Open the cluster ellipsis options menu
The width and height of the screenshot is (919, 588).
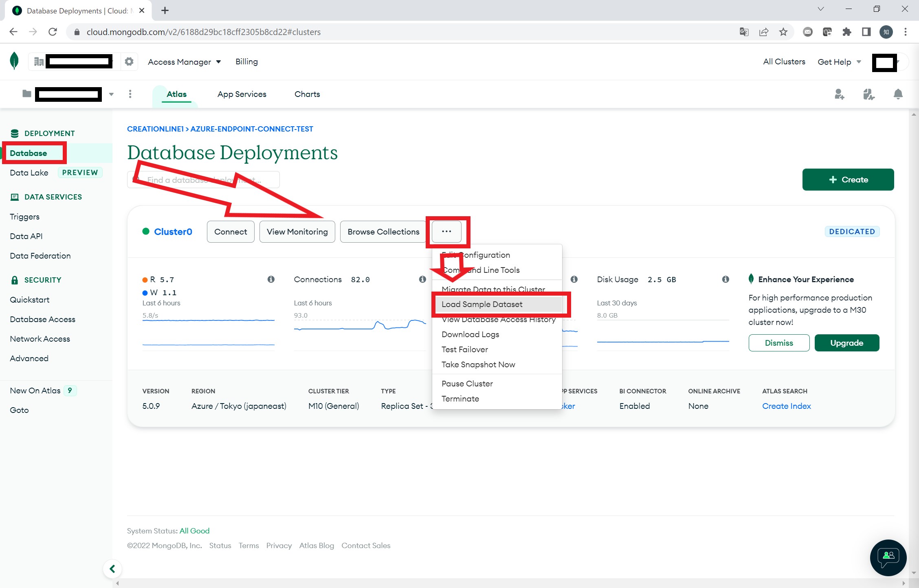(x=446, y=231)
